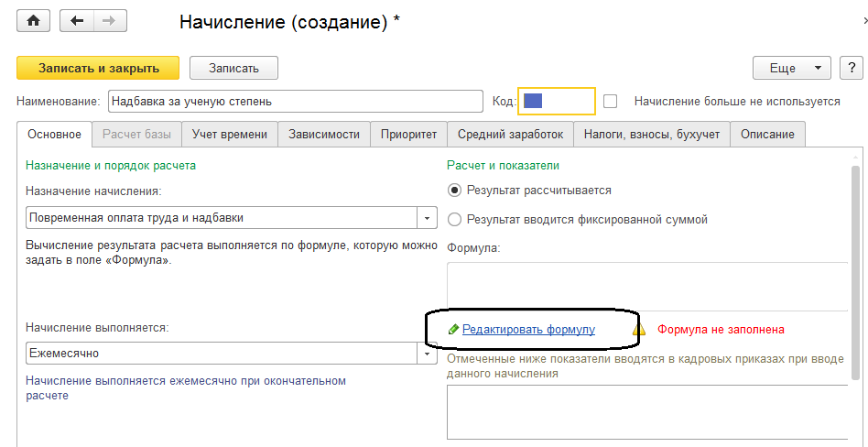Screen dimensions: 868x447
Task: Click into the "Наименование" text field
Action: 295,101
